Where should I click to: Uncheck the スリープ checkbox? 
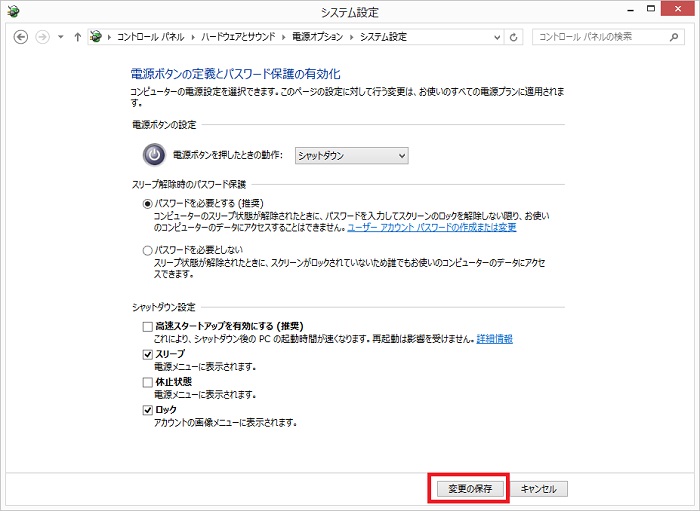[148, 354]
